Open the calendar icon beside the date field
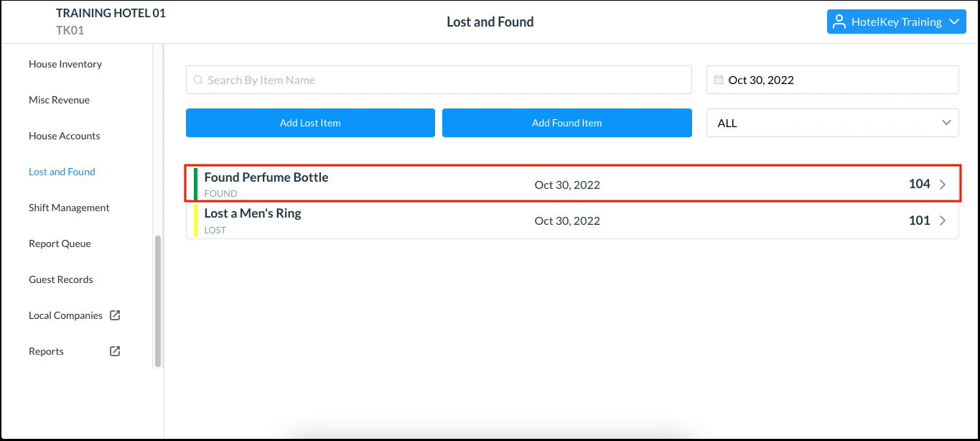The height and width of the screenshot is (441, 980). 719,79
